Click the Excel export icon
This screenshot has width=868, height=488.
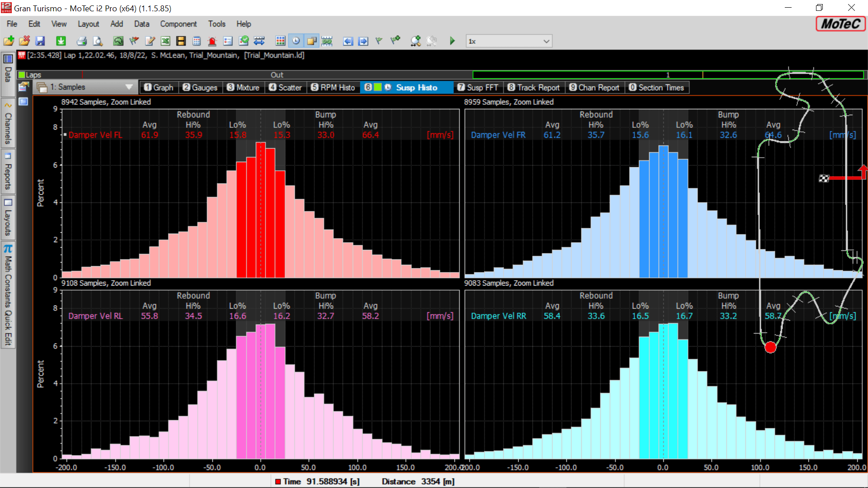pyautogui.click(x=165, y=41)
